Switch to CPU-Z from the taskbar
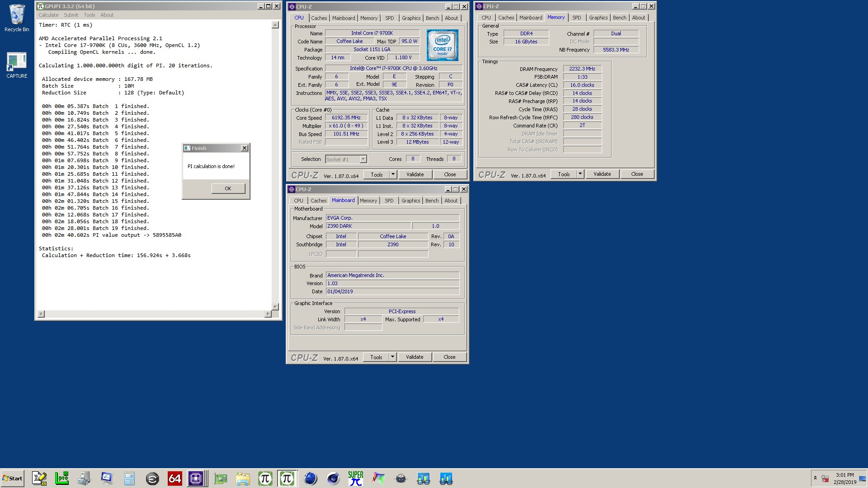868x488 pixels. [196, 479]
